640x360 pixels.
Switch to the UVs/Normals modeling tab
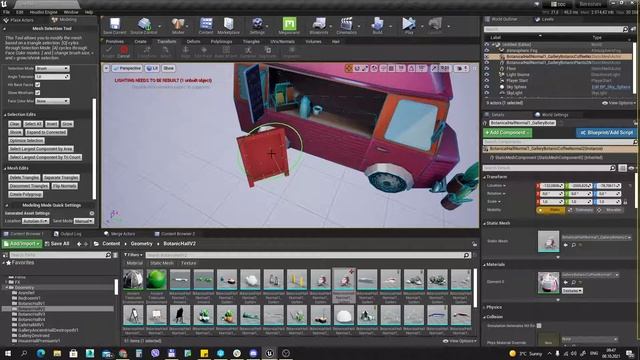[x=282, y=42]
